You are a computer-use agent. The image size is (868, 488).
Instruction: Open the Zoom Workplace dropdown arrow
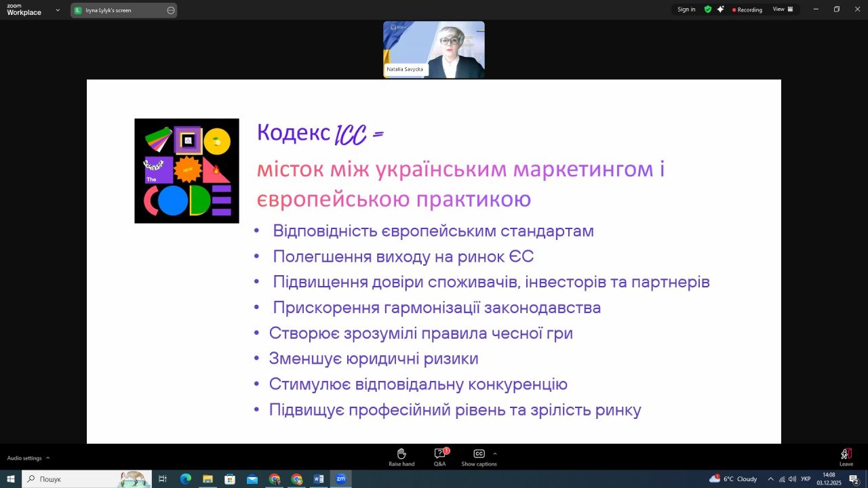point(58,10)
